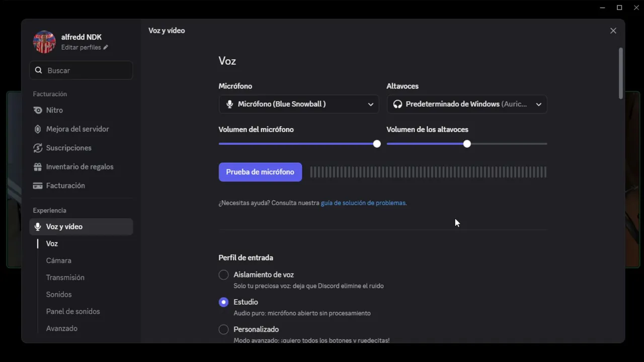This screenshot has height=362, width=644.
Task: Click the Nitro icon in sidebar
Action: tap(37, 110)
